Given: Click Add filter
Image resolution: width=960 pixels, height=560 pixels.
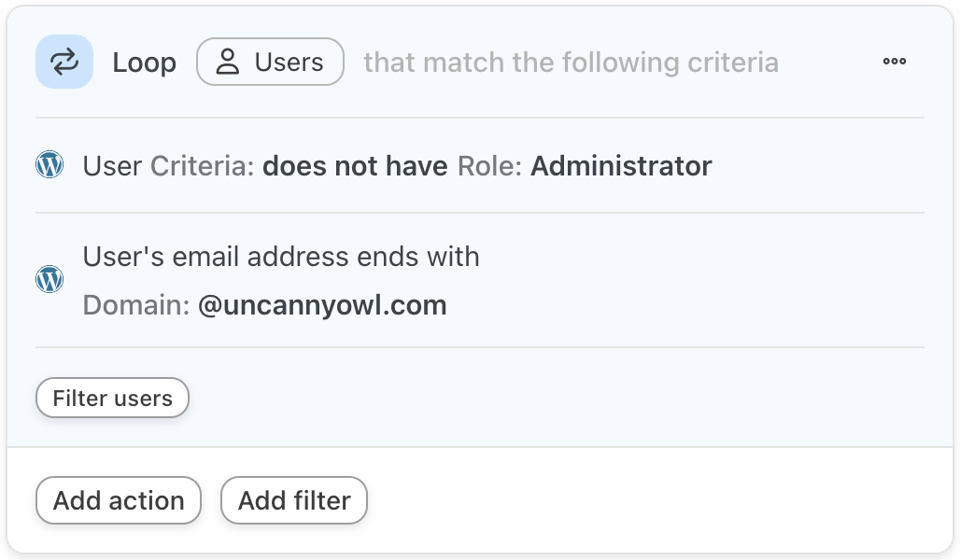Looking at the screenshot, I should point(294,500).
